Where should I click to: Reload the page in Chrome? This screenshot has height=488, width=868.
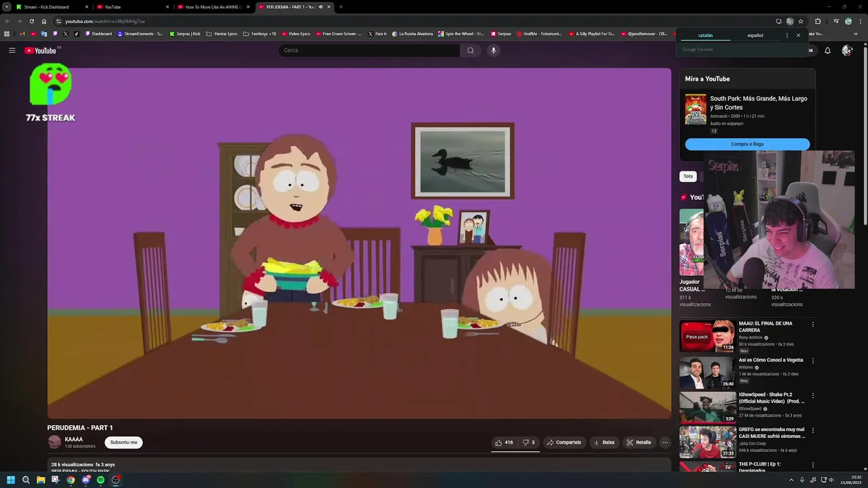(x=32, y=21)
